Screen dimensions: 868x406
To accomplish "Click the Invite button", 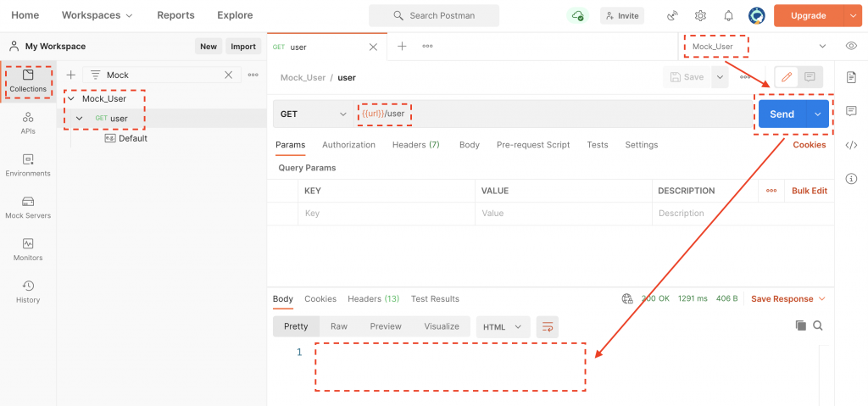I will click(622, 15).
